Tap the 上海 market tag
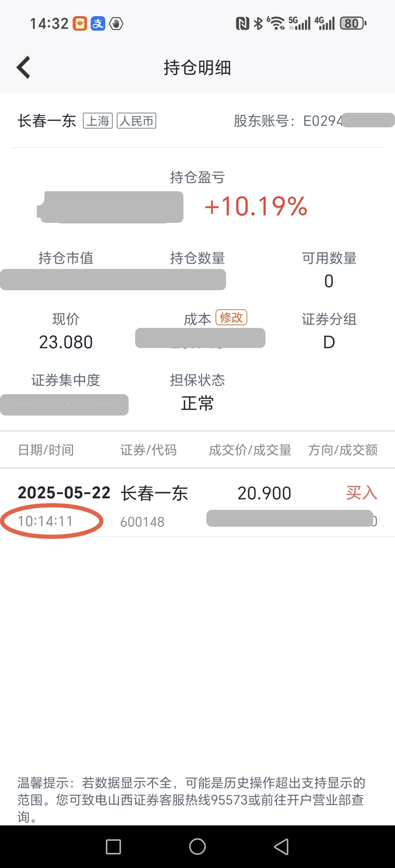395x868 pixels. click(98, 121)
